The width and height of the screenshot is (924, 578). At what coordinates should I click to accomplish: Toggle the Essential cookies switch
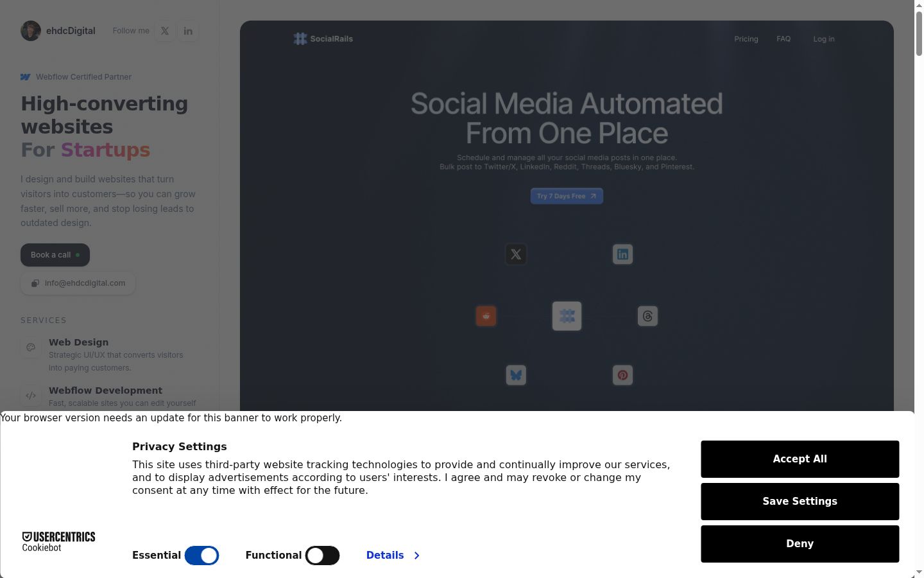coord(201,556)
